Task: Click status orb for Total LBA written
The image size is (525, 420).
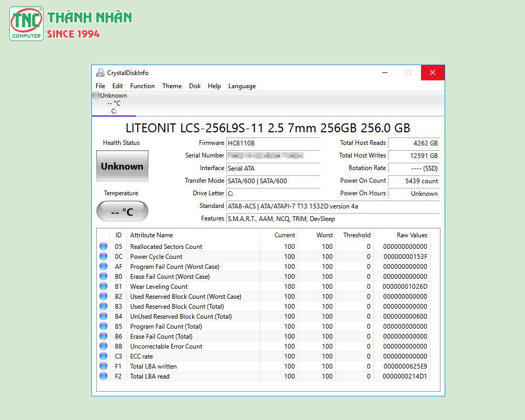Action: pos(103,366)
